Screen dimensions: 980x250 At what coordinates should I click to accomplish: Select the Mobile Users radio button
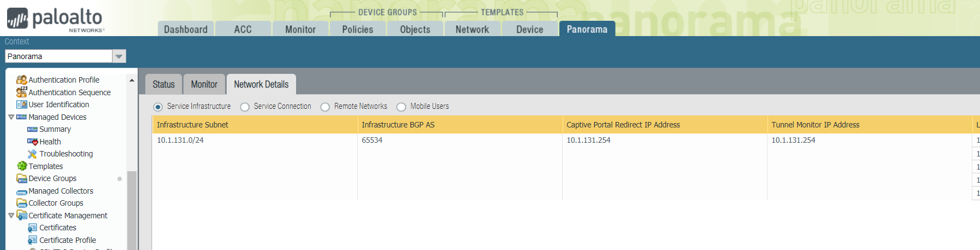(401, 107)
